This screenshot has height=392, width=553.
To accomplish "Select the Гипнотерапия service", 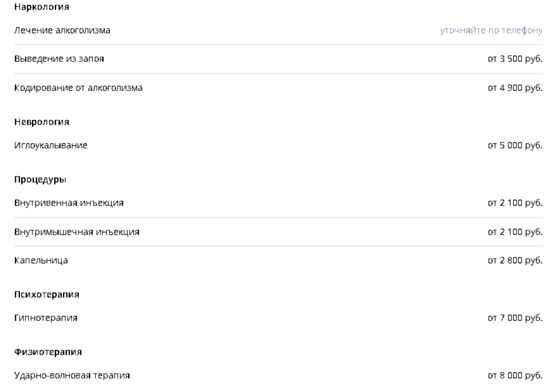I will 45,318.
